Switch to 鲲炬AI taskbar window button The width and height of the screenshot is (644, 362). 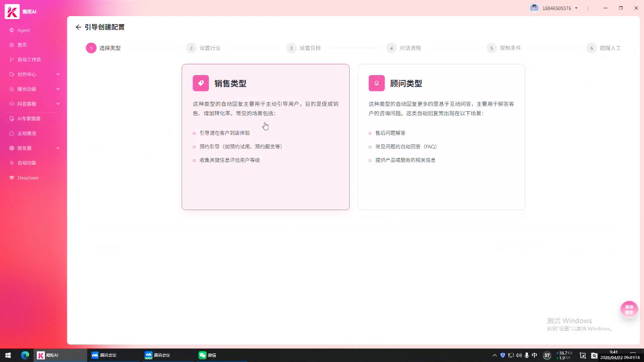point(61,355)
